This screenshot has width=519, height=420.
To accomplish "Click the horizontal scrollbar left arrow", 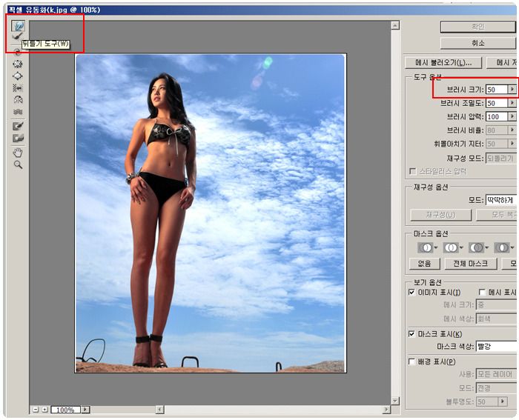I will click(160, 410).
